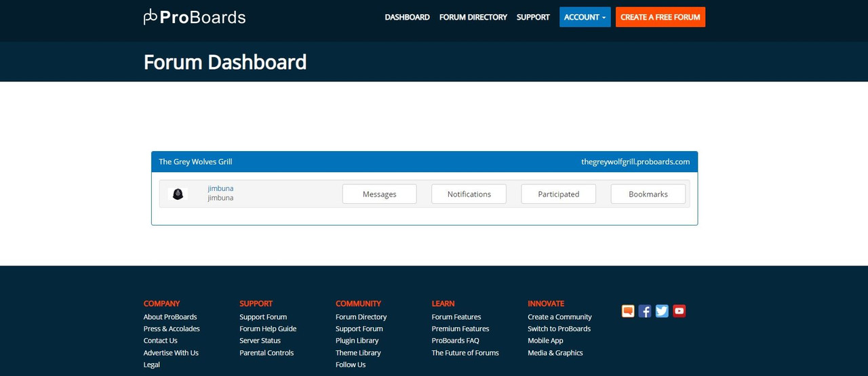The width and height of the screenshot is (868, 376).
Task: Click the COMPANY footer heading
Action: click(x=162, y=304)
